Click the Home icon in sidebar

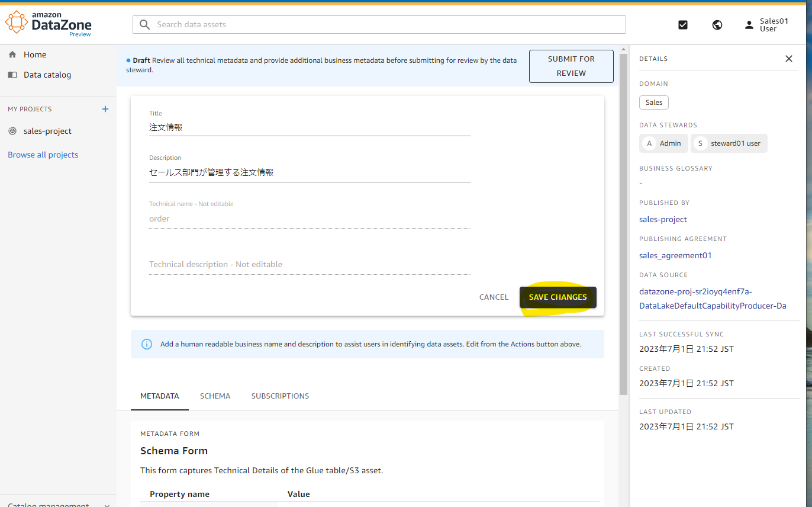tap(12, 54)
